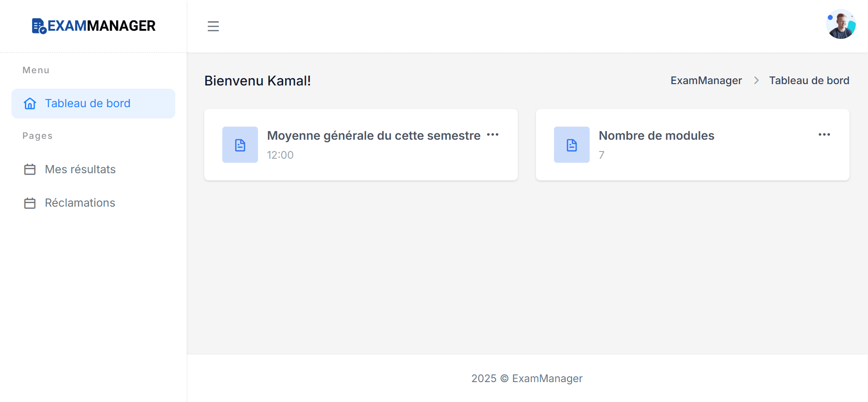Click the ExamManager logo icon
The height and width of the screenshot is (402, 868).
pyautogui.click(x=39, y=26)
